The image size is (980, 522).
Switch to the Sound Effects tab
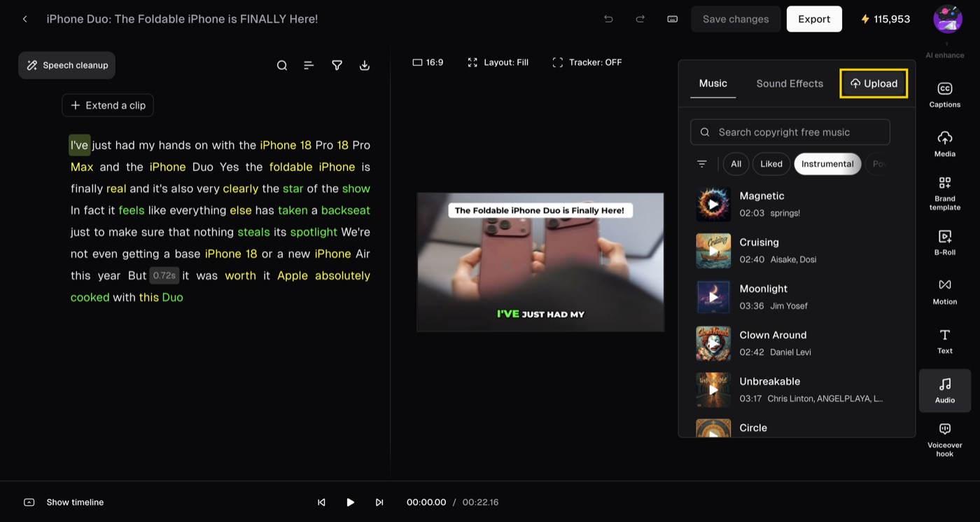coord(790,83)
